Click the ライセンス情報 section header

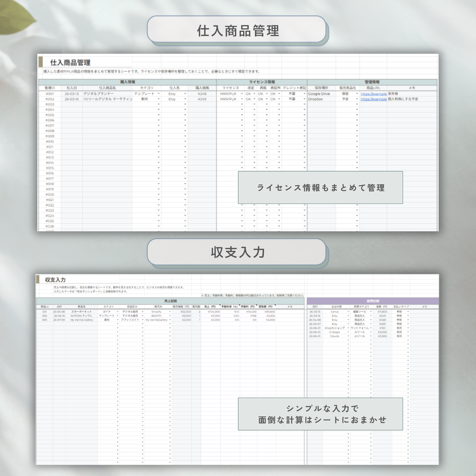coord(262,82)
